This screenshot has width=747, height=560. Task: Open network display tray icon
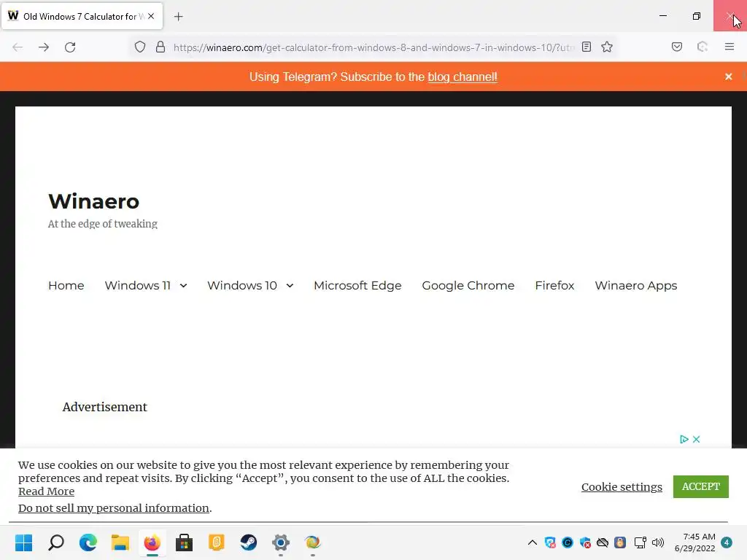(x=640, y=542)
